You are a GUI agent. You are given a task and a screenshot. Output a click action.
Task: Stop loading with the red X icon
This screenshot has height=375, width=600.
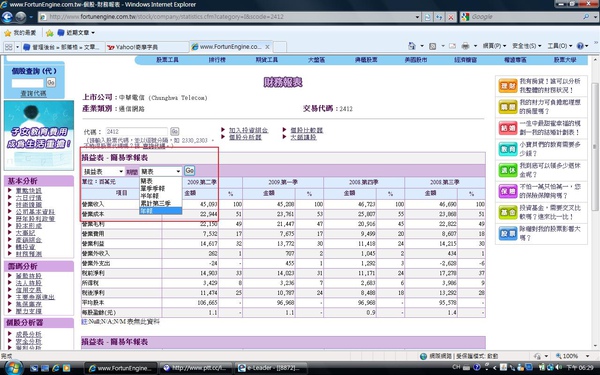(x=451, y=17)
